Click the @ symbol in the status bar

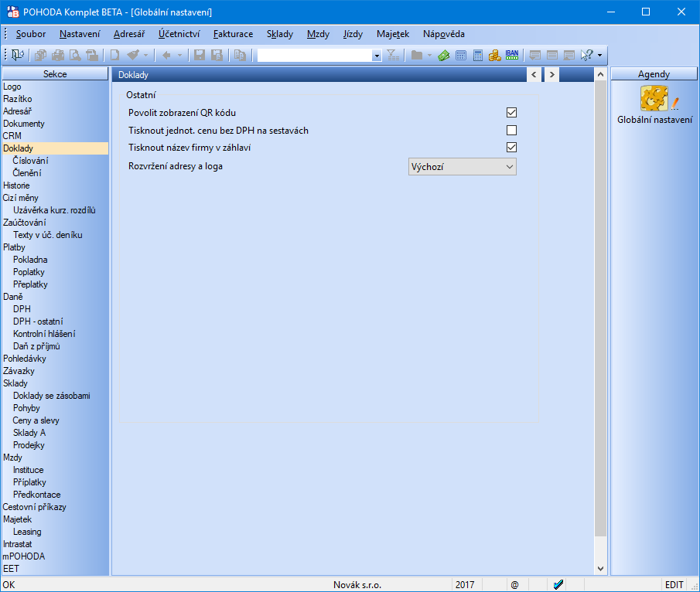[514, 585]
